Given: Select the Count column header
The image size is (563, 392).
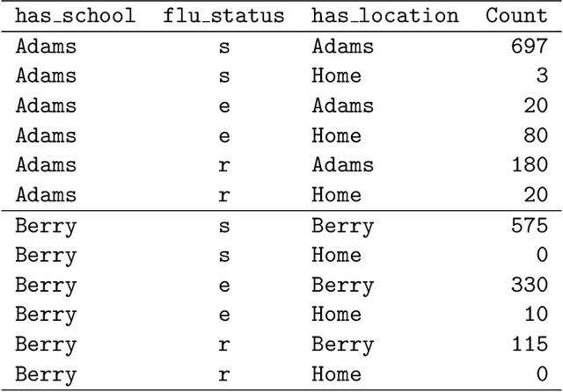Looking at the screenshot, I should pos(516,16).
